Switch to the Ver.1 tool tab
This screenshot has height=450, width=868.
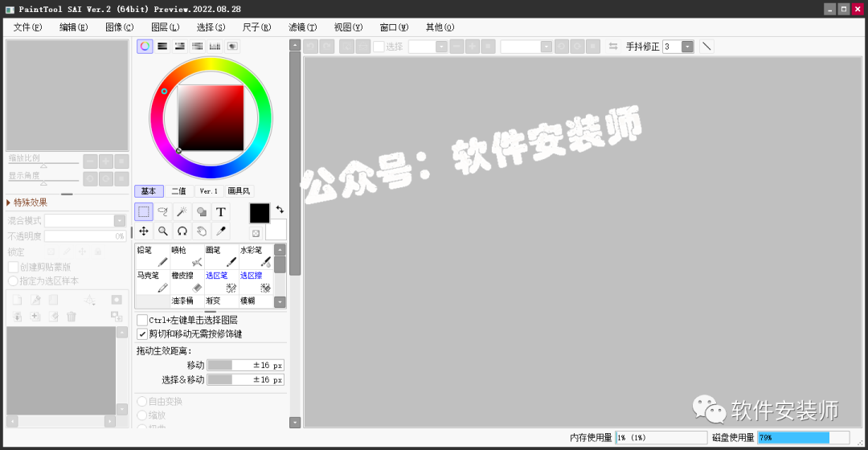pos(209,191)
